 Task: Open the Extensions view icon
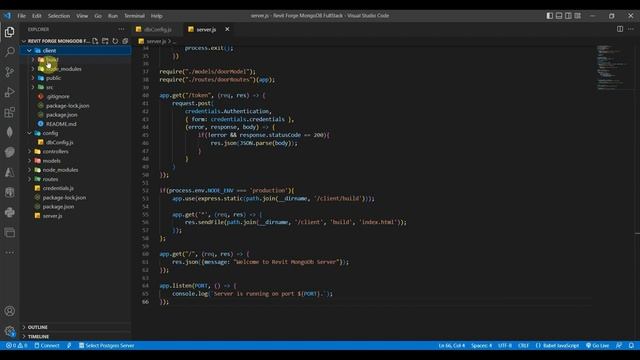tap(9, 112)
